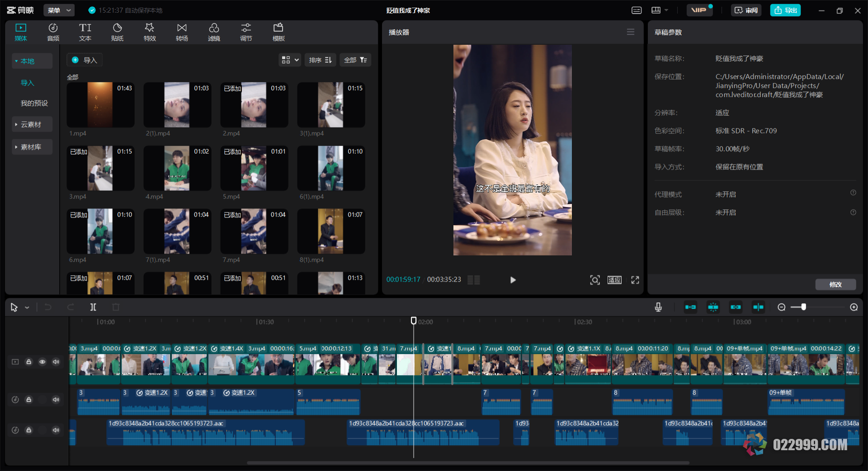Viewport: 868px width, 471px height.
Task: Open the 特效 effects tab
Action: [150, 33]
